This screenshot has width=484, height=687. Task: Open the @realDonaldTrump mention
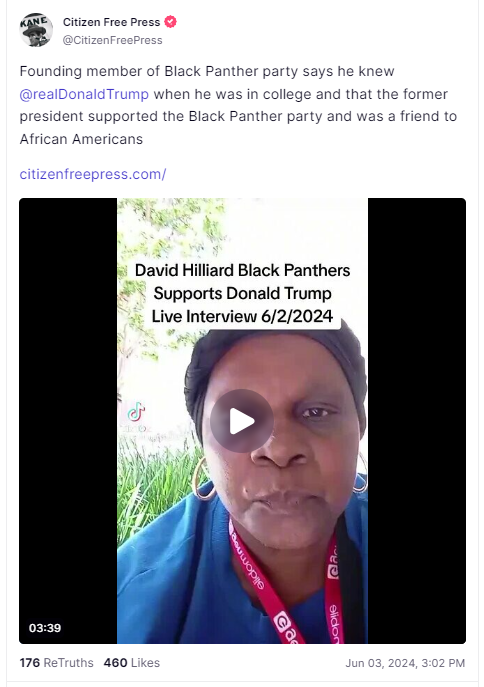click(x=84, y=94)
